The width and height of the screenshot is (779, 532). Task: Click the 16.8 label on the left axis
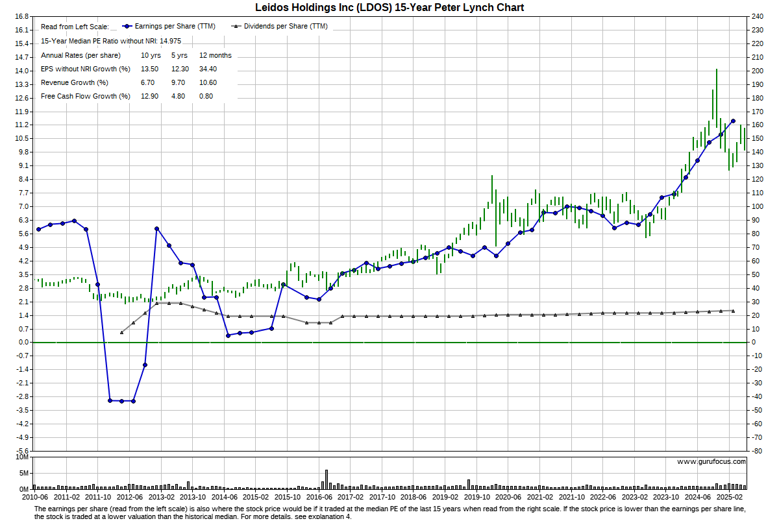21,16
